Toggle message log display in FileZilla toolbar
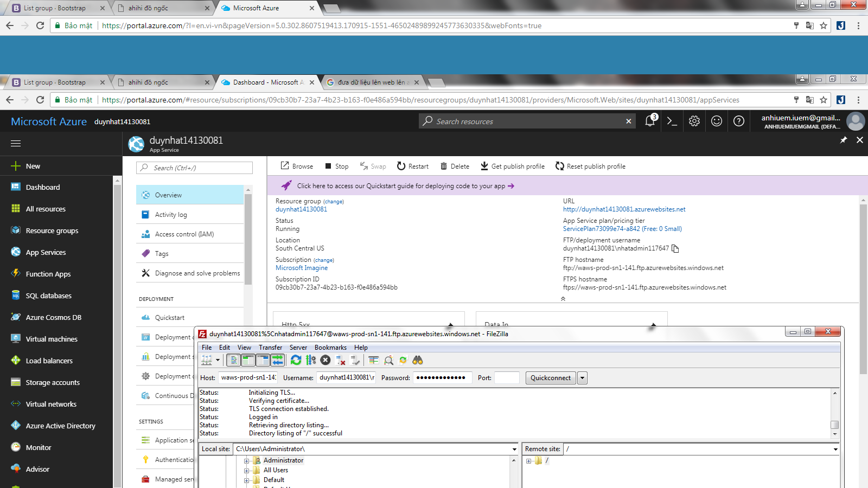Viewport: 868px width, 488px height. point(233,360)
